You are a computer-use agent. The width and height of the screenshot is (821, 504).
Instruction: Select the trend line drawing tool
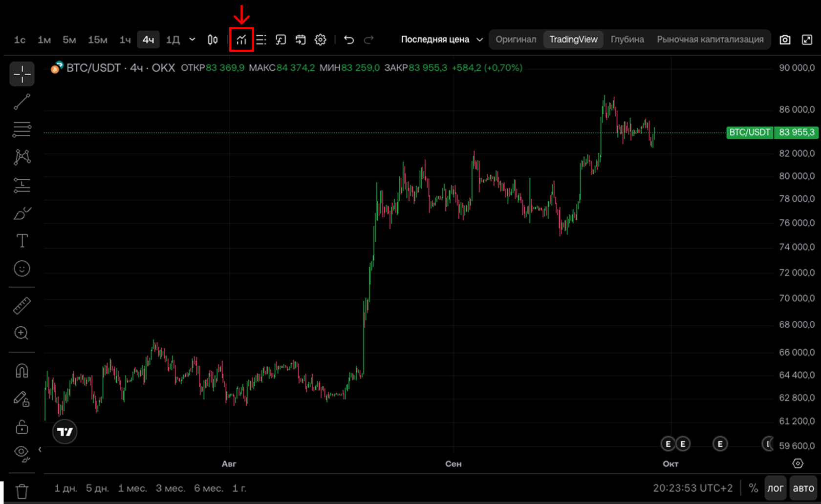tap(22, 102)
